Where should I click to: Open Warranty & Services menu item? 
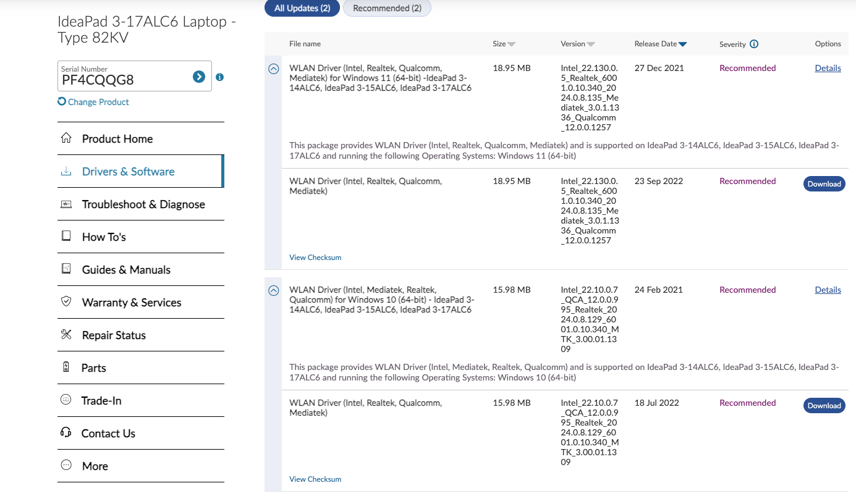click(x=141, y=302)
